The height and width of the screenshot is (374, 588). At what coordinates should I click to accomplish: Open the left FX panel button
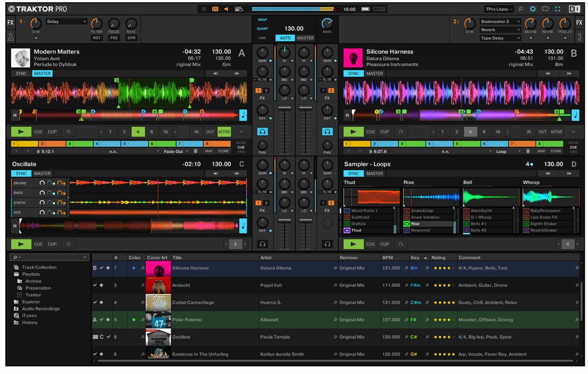pyautogui.click(x=10, y=22)
